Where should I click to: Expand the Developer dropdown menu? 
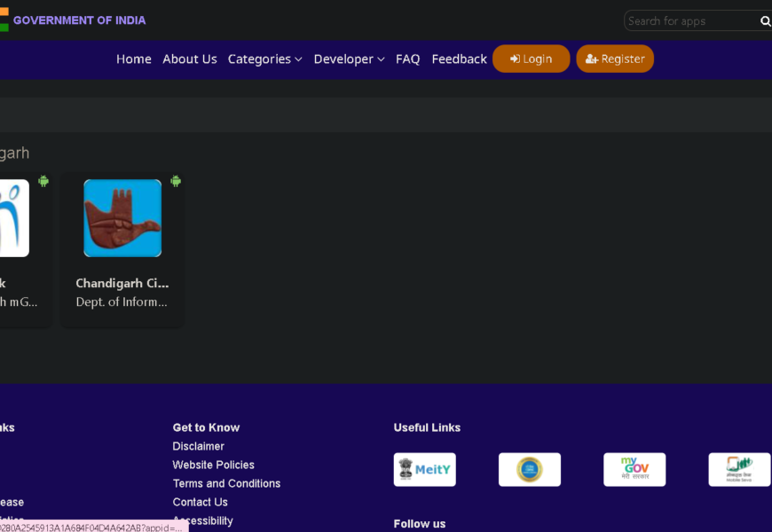pyautogui.click(x=349, y=59)
